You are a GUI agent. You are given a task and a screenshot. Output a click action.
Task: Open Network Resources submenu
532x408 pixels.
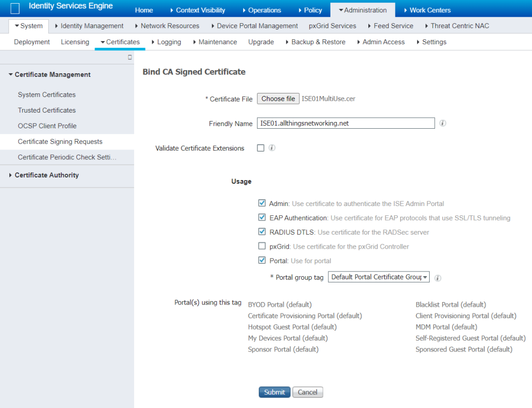pyautogui.click(x=167, y=26)
